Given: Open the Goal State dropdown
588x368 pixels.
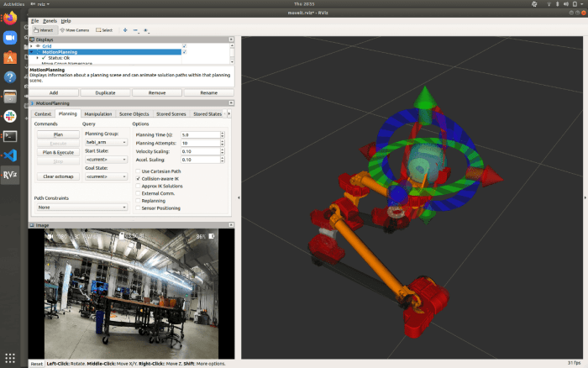Looking at the screenshot, I should 106,176.
